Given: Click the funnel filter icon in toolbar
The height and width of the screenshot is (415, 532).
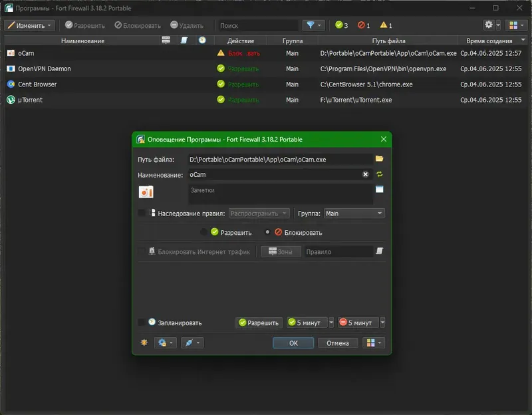Looking at the screenshot, I should coord(310,25).
